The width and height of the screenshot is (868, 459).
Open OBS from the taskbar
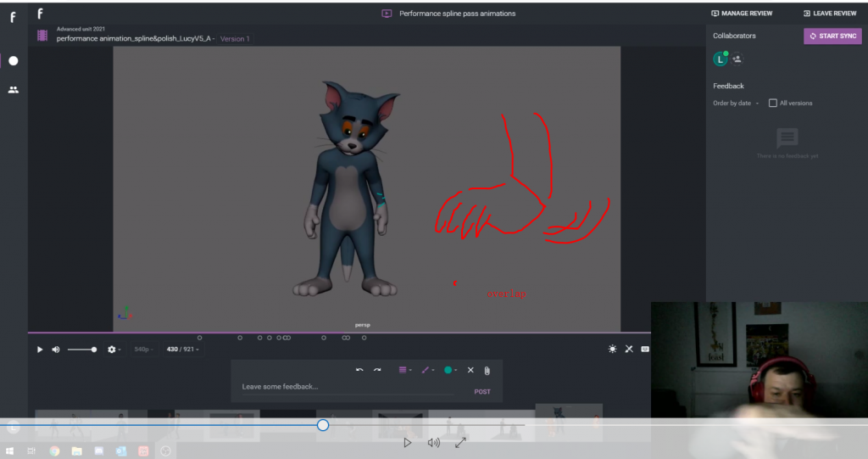pyautogui.click(x=165, y=451)
